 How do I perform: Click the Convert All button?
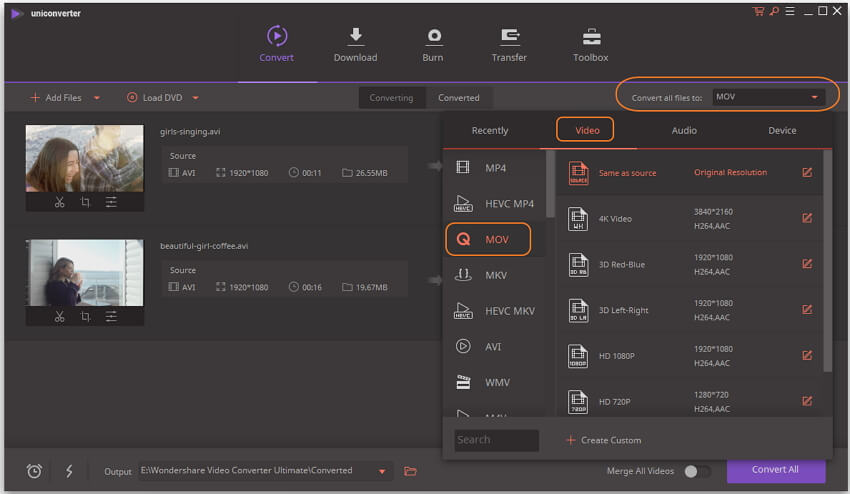[775, 470]
